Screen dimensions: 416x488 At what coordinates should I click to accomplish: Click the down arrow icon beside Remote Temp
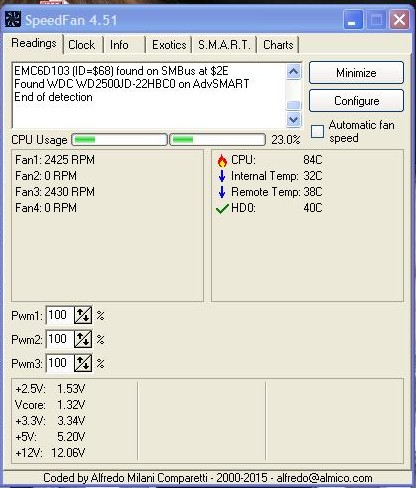[x=222, y=192]
